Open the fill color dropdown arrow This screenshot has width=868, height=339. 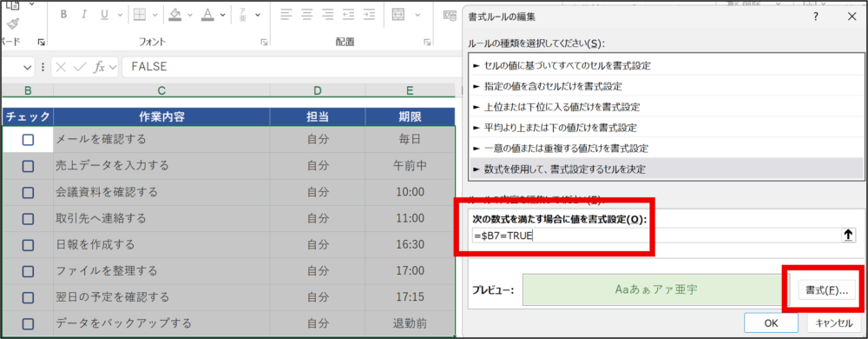[x=190, y=15]
